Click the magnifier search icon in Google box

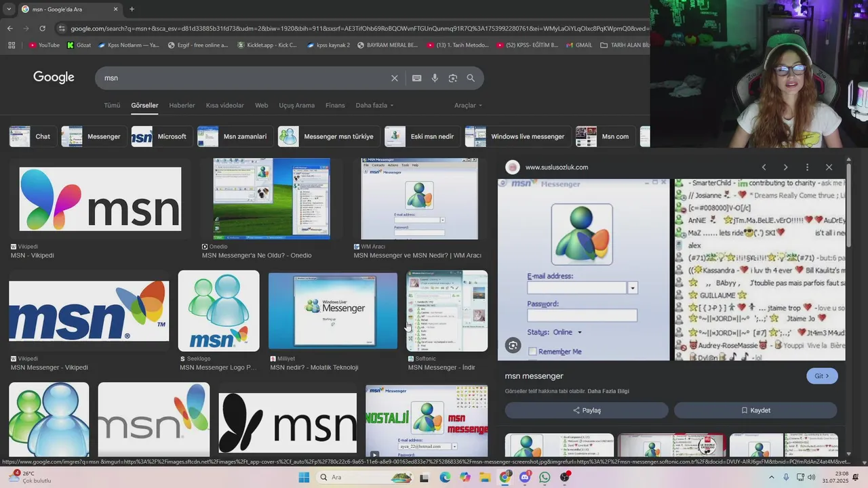(471, 78)
